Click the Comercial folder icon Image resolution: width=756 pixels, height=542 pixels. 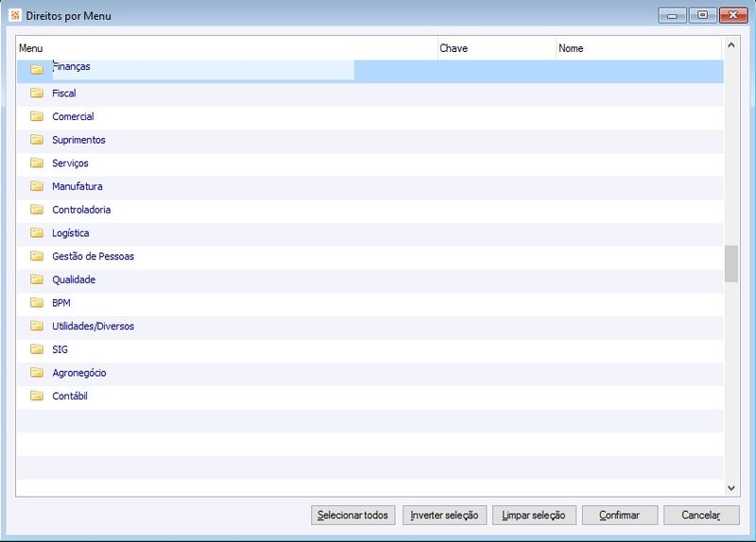coord(37,116)
